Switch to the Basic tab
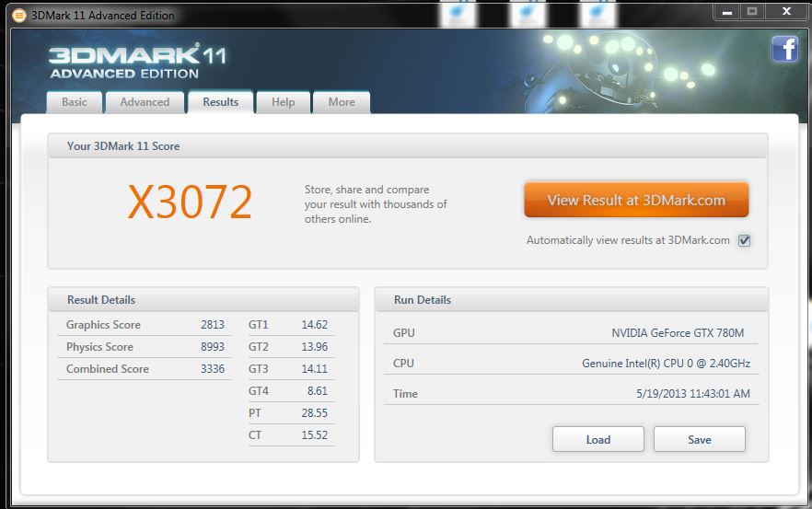This screenshot has width=812, height=509. pyautogui.click(x=74, y=102)
